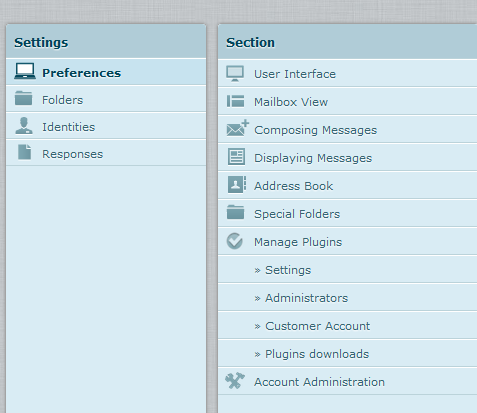Click the Folders folder icon
Image resolution: width=477 pixels, height=413 pixels.
(x=24, y=98)
